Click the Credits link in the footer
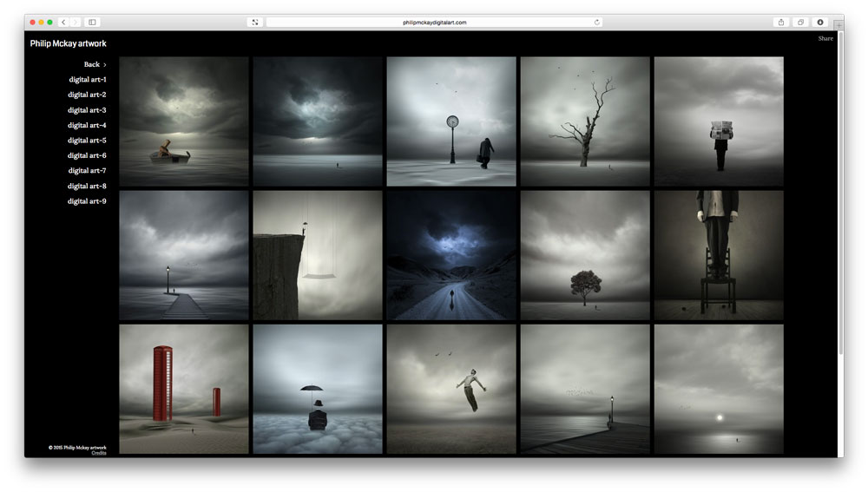The width and height of the screenshot is (868, 492). point(99,453)
